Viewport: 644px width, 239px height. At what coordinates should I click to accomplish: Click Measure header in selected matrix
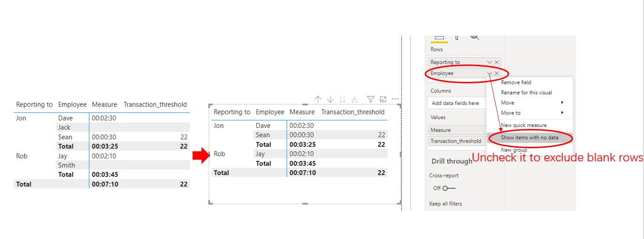[302, 112]
